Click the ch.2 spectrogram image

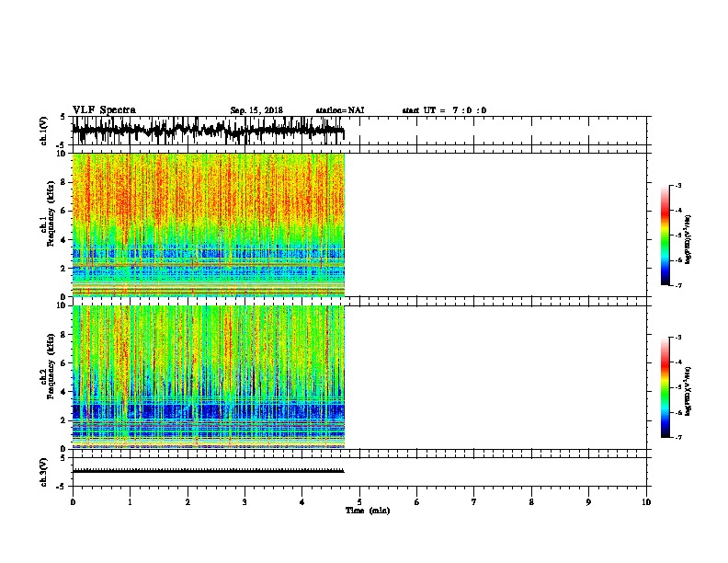pos(209,377)
